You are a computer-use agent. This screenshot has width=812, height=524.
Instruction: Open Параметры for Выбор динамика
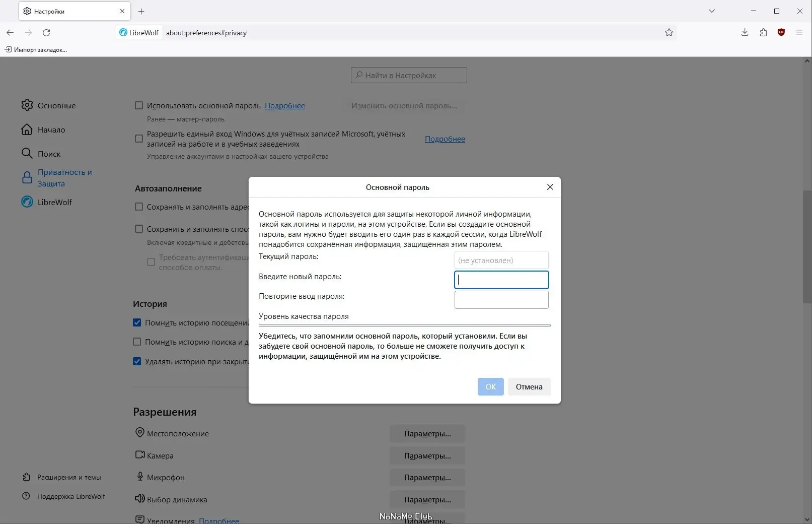[x=427, y=500]
